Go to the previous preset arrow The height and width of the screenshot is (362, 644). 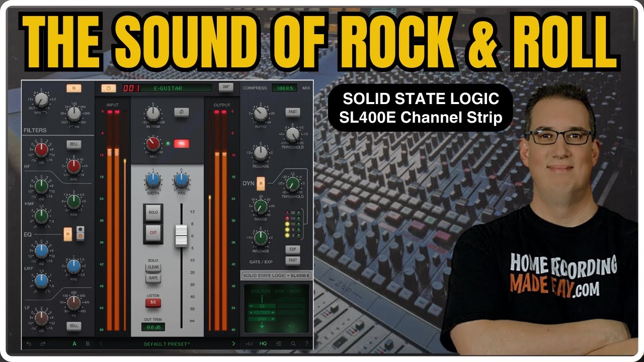(x=101, y=344)
